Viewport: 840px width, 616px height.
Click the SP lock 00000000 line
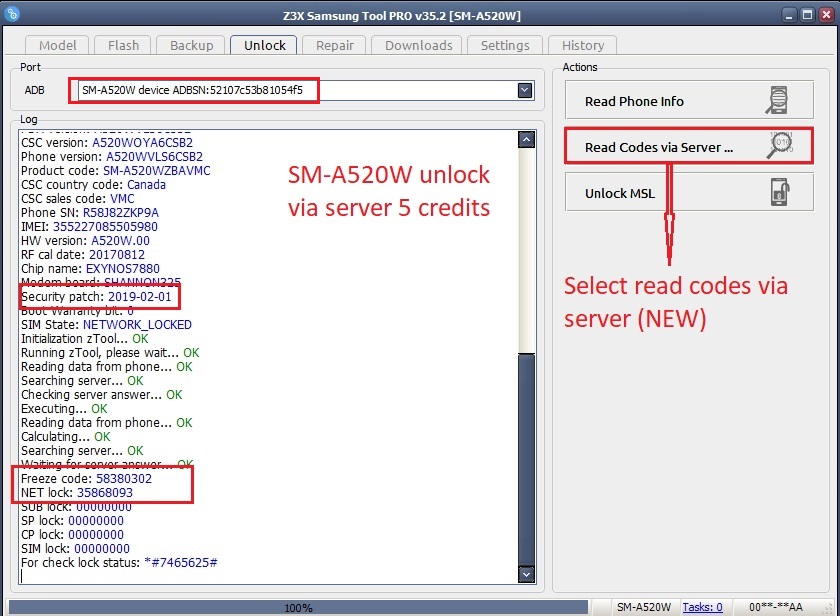[x=72, y=521]
